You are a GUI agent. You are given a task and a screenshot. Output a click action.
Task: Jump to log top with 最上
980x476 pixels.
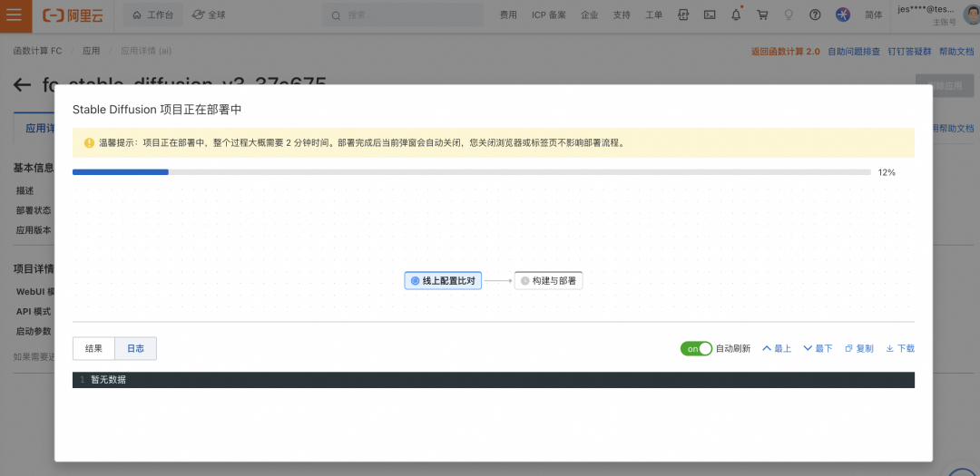777,348
